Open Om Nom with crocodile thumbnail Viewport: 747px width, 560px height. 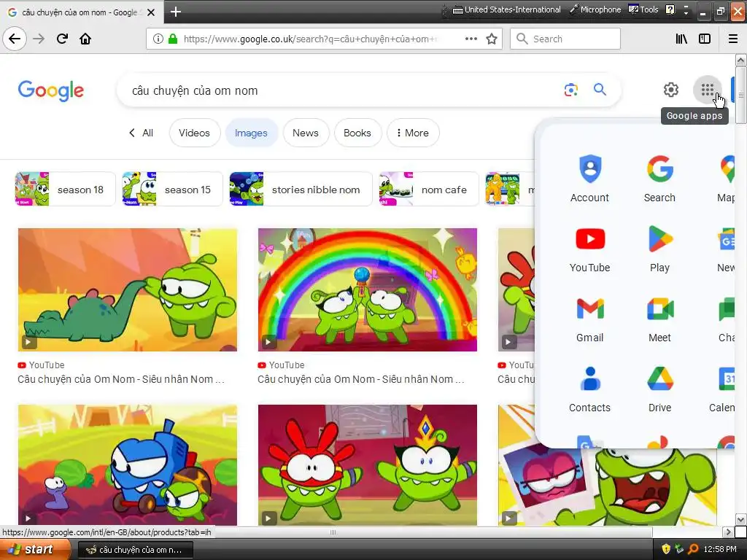(127, 289)
